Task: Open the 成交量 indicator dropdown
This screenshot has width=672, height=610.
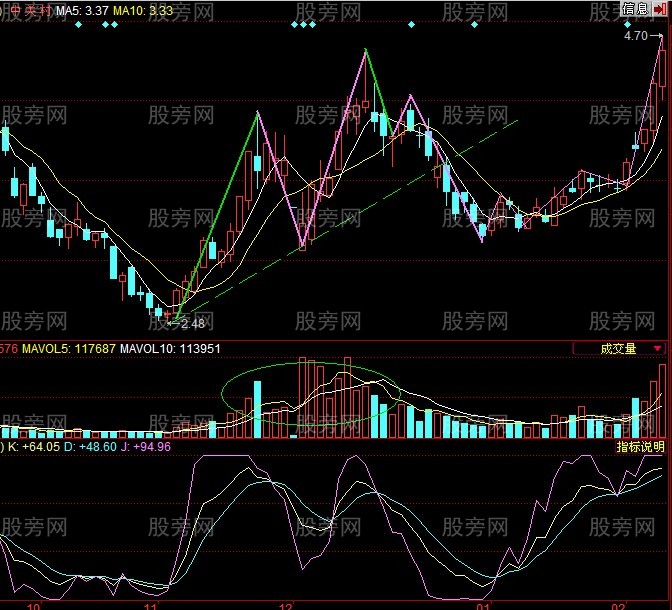Action: (x=619, y=349)
